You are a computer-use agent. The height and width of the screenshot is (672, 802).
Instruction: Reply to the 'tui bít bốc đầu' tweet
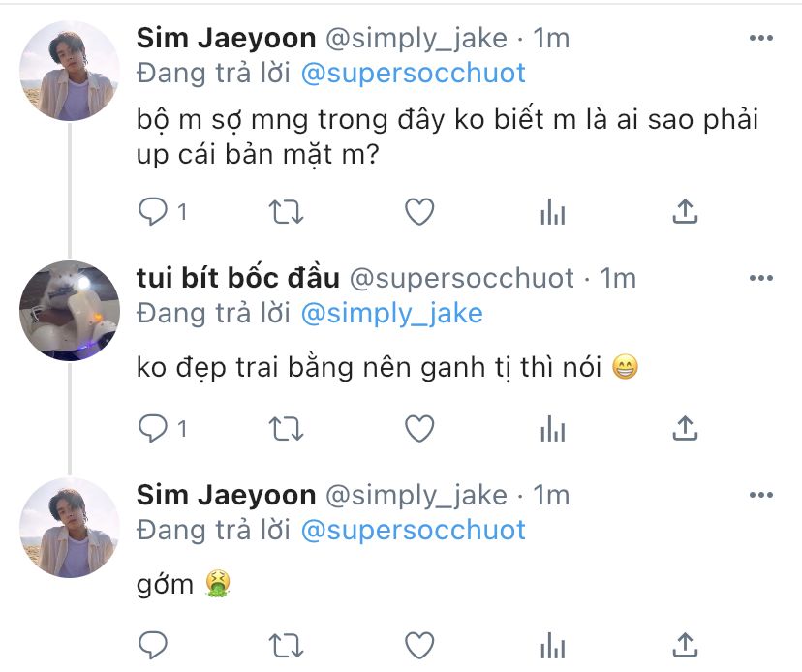coord(152,427)
